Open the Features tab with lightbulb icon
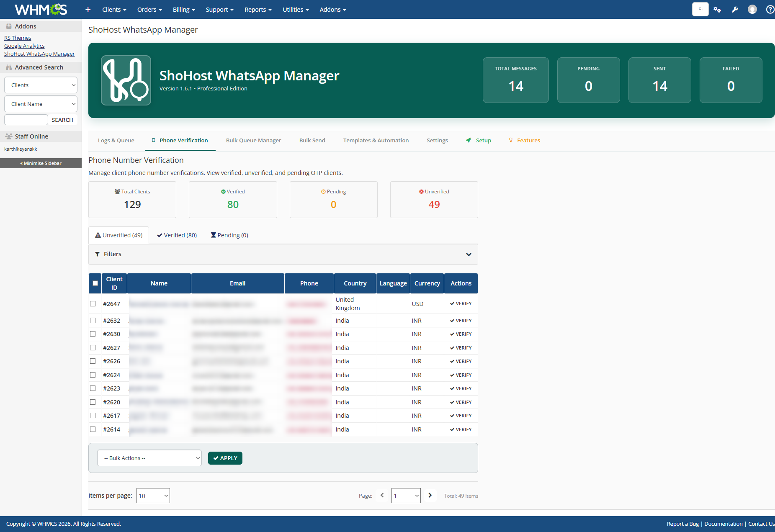 pyautogui.click(x=524, y=140)
